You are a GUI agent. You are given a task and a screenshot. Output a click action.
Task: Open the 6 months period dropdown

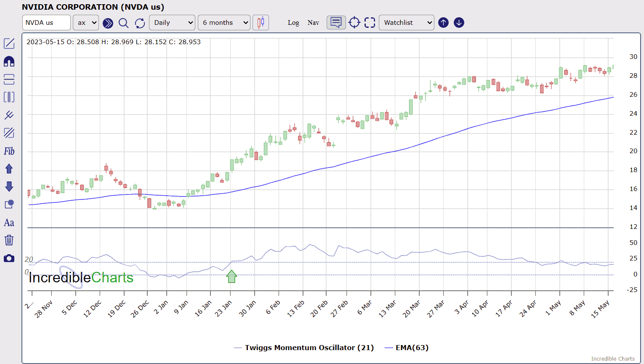(x=224, y=23)
